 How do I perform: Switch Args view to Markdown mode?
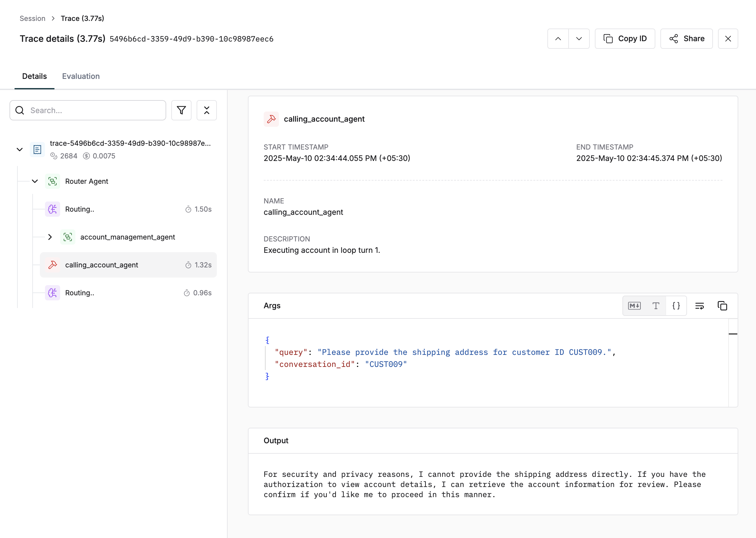[x=634, y=306]
